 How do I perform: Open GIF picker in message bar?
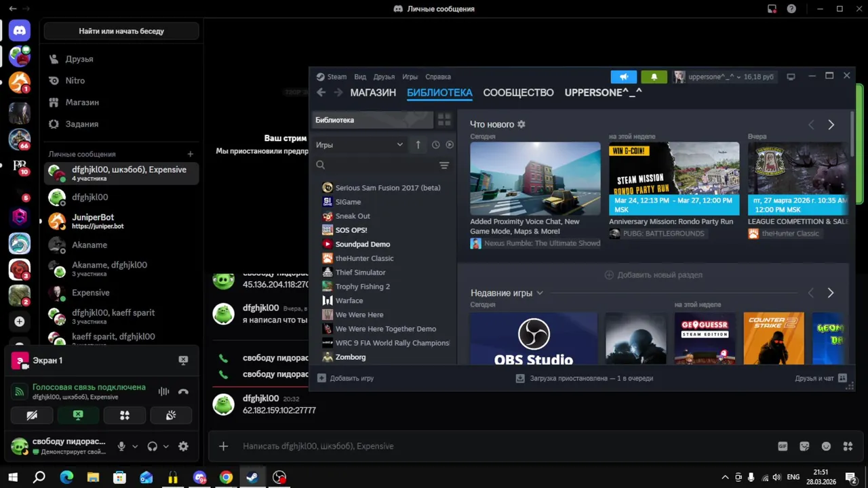783,447
